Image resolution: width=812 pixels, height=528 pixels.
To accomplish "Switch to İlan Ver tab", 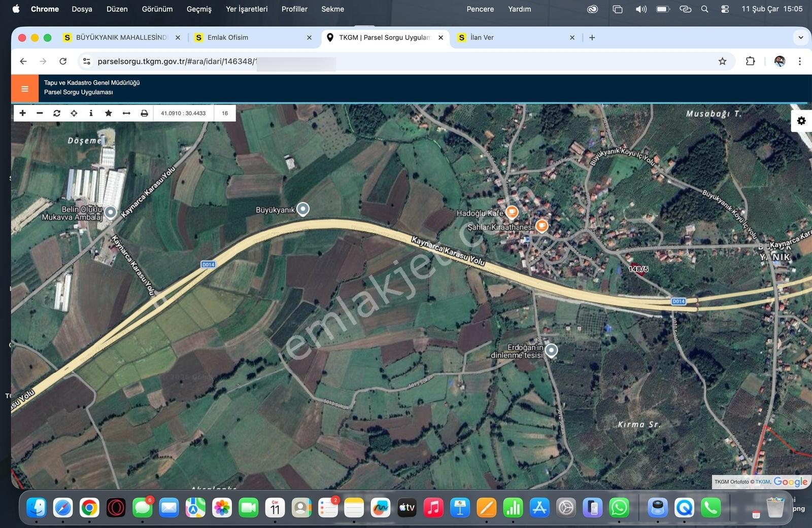I will click(x=517, y=38).
